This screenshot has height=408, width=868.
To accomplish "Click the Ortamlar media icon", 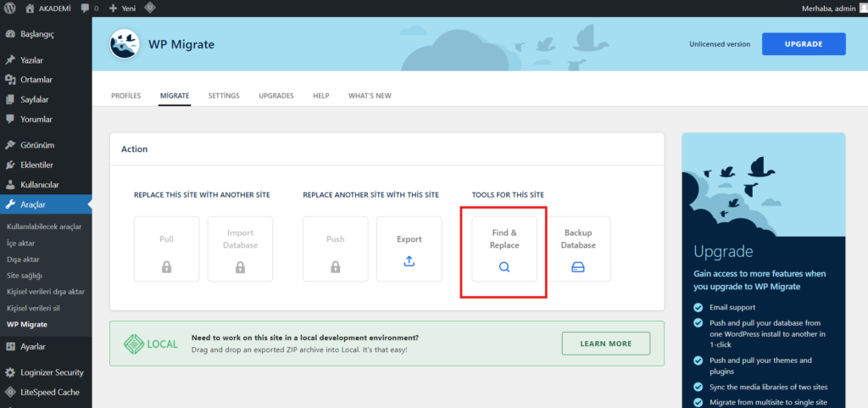I will click(x=10, y=80).
